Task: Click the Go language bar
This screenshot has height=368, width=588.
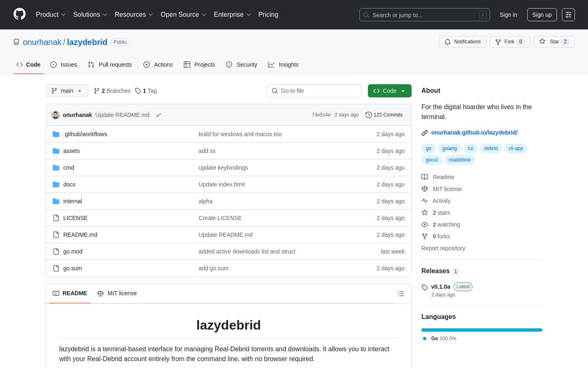Action: (482, 330)
